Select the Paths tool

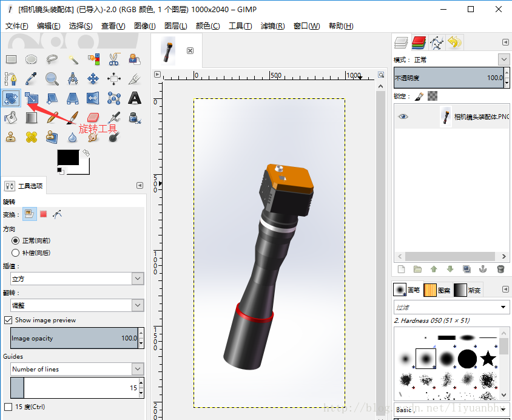(x=11, y=79)
